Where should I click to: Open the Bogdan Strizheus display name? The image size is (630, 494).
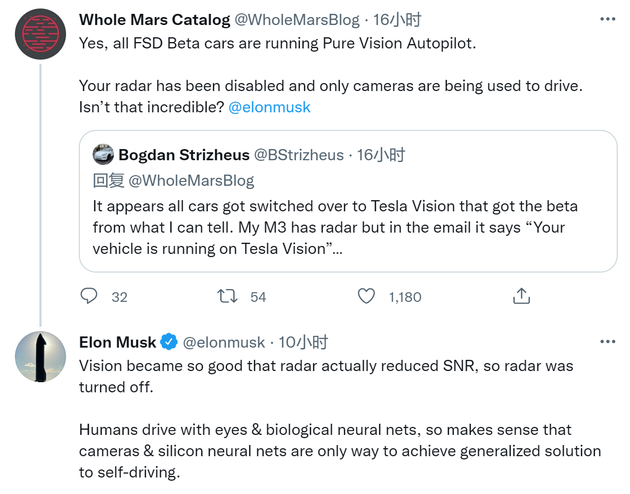pyautogui.click(x=183, y=155)
